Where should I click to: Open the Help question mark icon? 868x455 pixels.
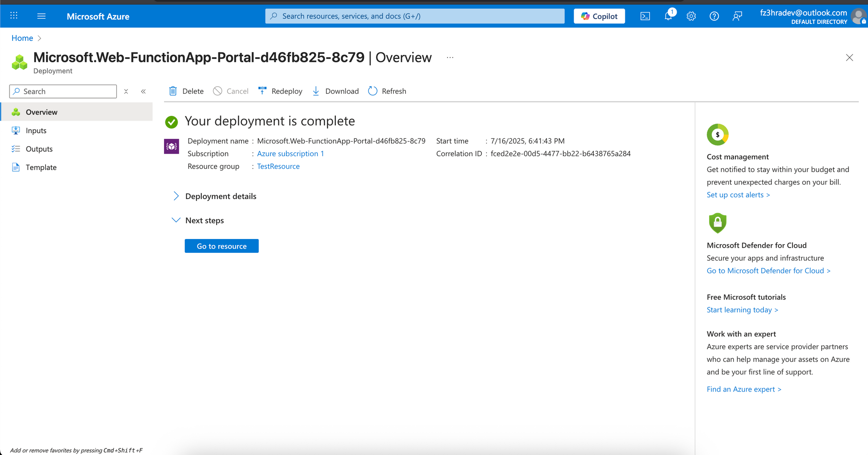714,16
